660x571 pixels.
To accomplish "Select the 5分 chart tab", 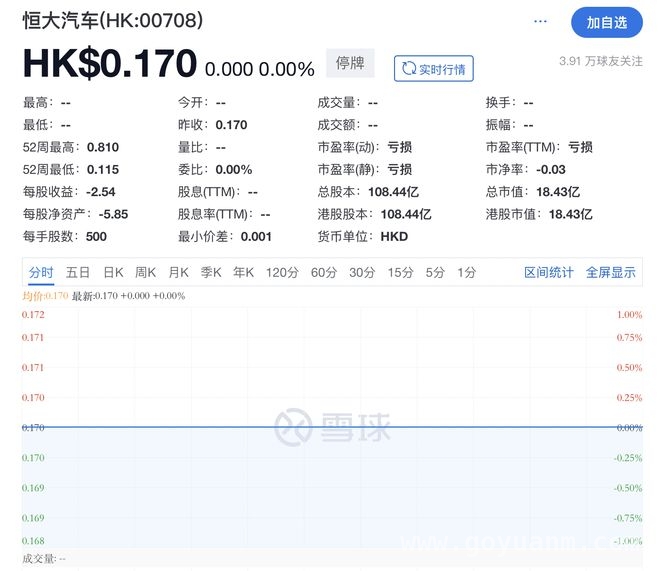I will pyautogui.click(x=435, y=273).
